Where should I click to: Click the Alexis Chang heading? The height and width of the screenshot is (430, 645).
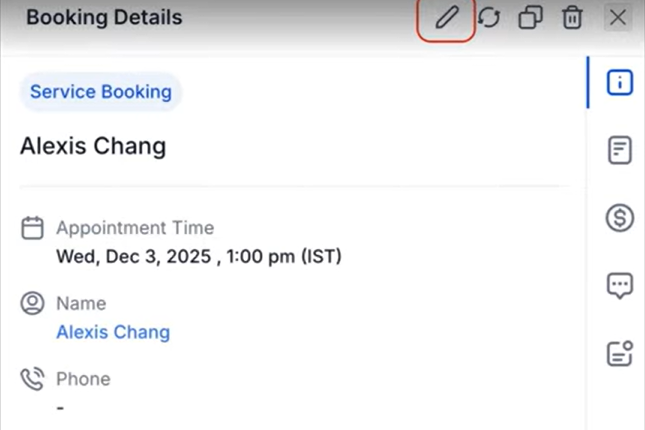coord(93,146)
